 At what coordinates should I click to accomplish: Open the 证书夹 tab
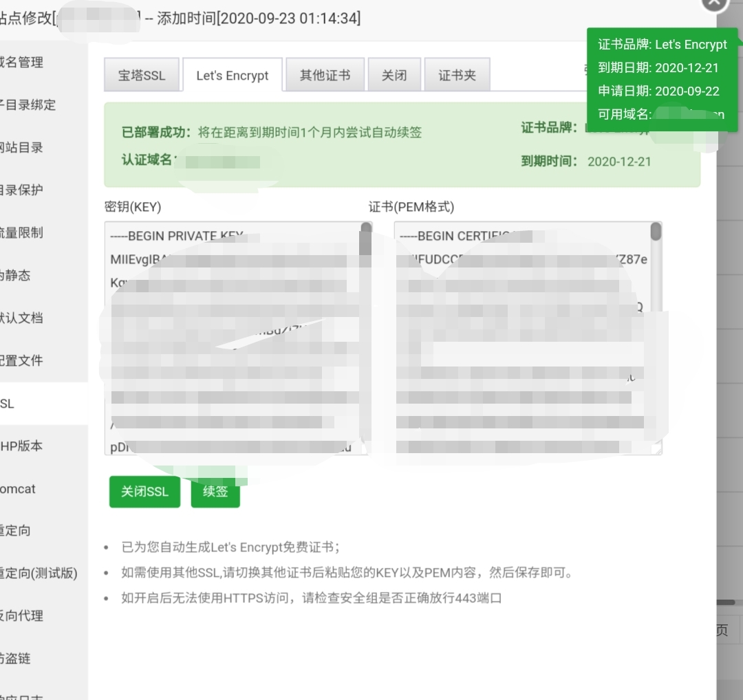457,75
